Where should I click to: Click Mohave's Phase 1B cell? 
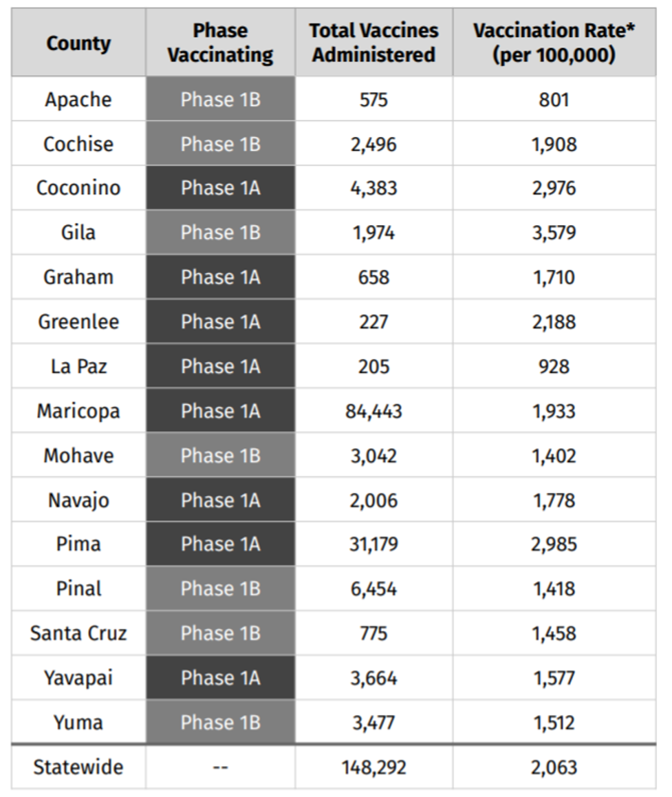(220, 456)
